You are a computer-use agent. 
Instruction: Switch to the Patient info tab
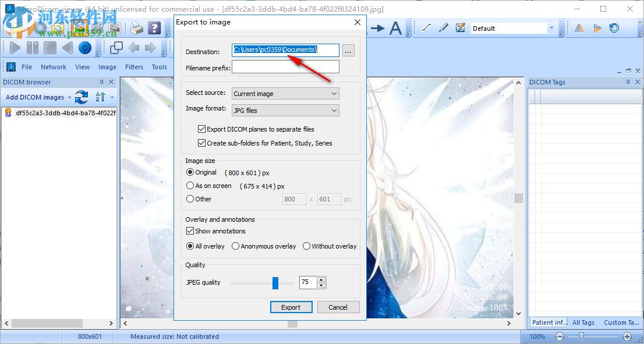[549, 322]
